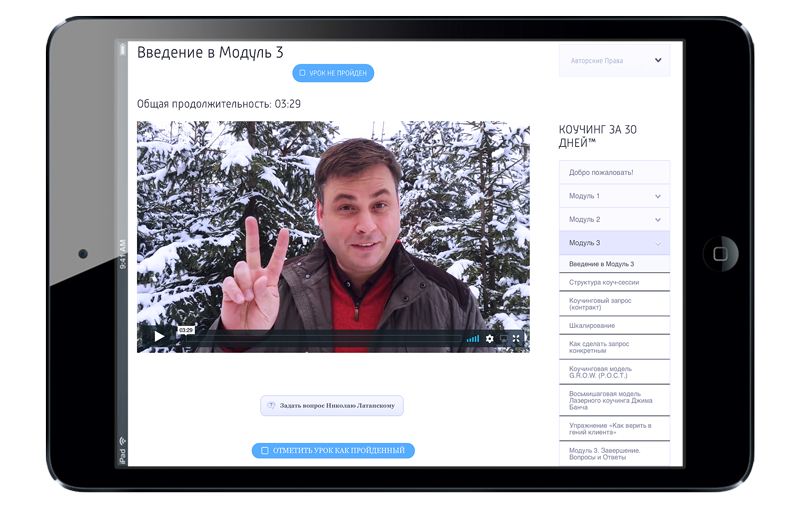Enter fullscreen video mode

(x=516, y=339)
